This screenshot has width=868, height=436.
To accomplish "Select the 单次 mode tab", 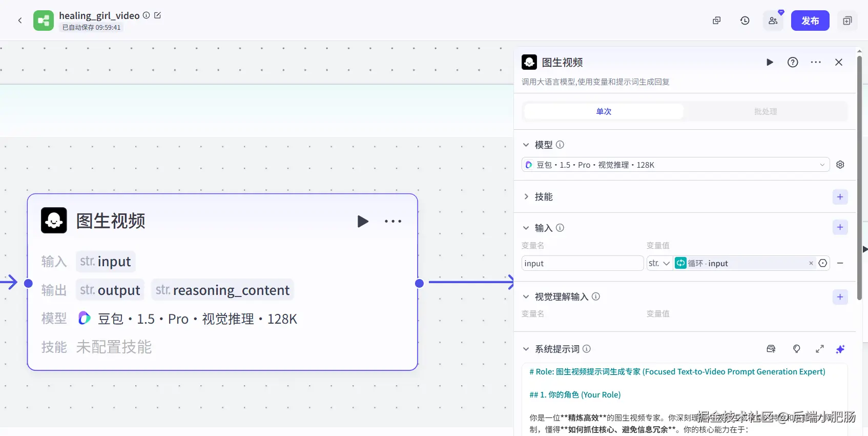I will pyautogui.click(x=604, y=111).
